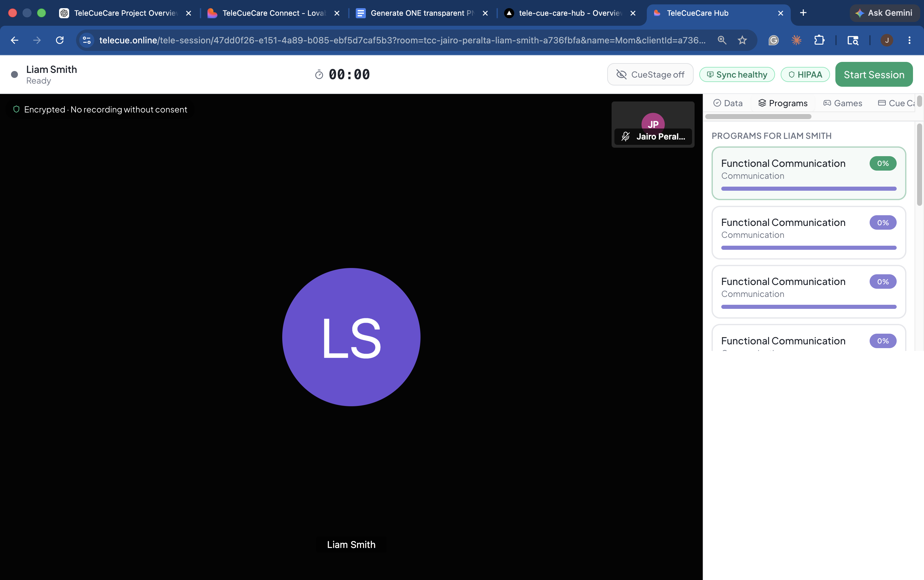
Task: Select the first Functional Communication program card
Action: pos(808,173)
